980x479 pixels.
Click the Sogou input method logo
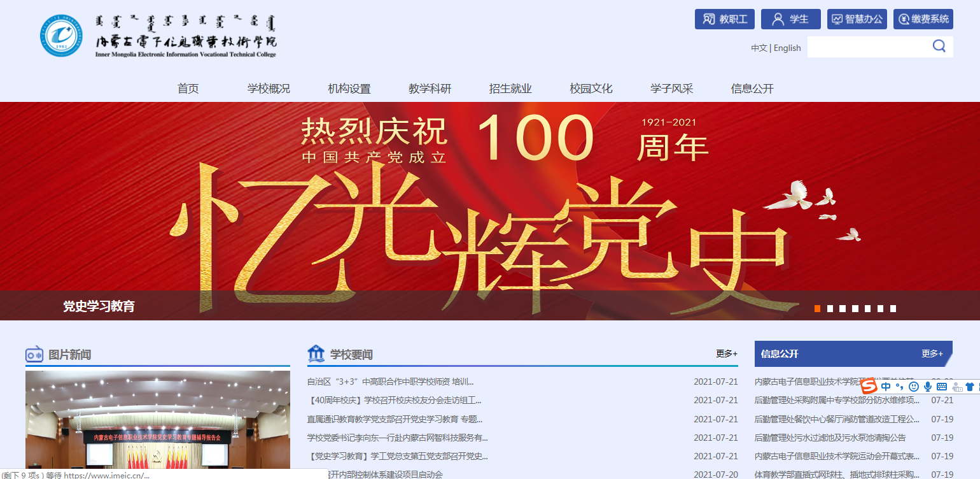coord(869,386)
